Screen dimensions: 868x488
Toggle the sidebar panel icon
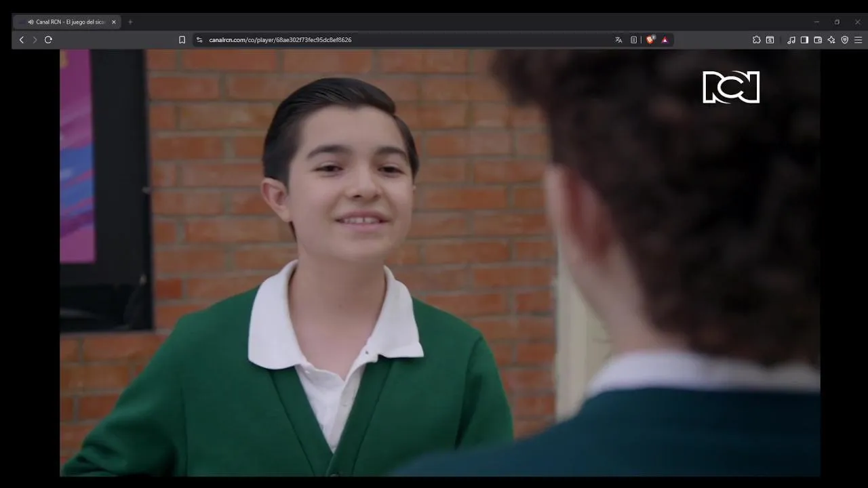804,40
